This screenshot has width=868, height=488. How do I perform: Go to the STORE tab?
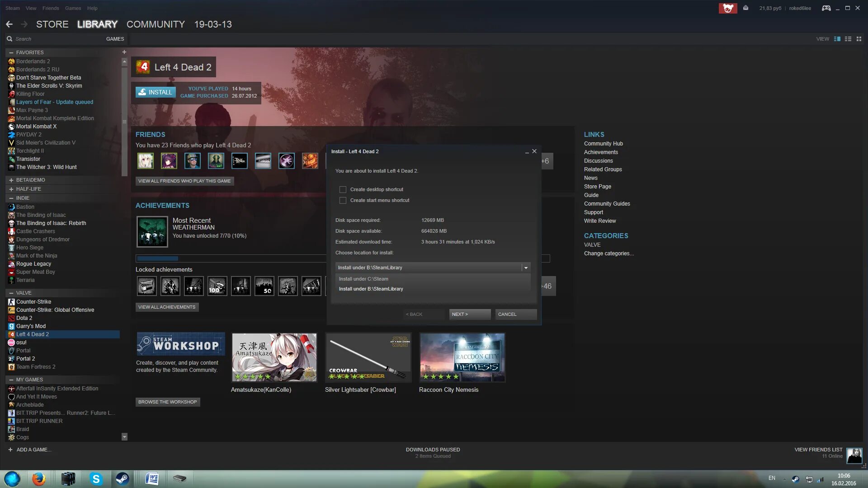52,24
